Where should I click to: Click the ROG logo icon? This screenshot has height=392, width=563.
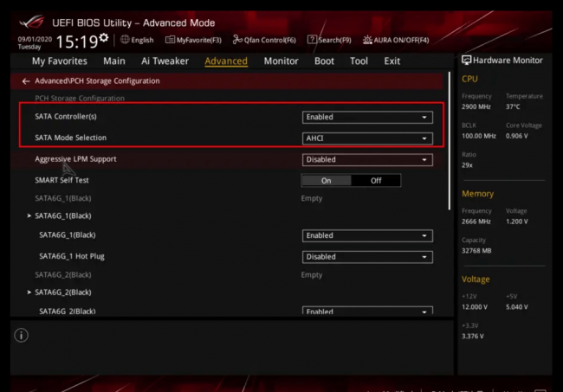(x=32, y=22)
